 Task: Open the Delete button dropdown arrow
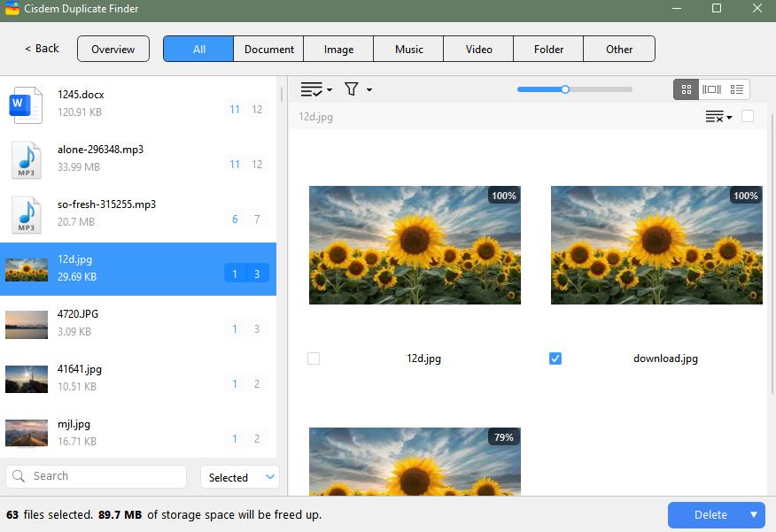click(754, 514)
